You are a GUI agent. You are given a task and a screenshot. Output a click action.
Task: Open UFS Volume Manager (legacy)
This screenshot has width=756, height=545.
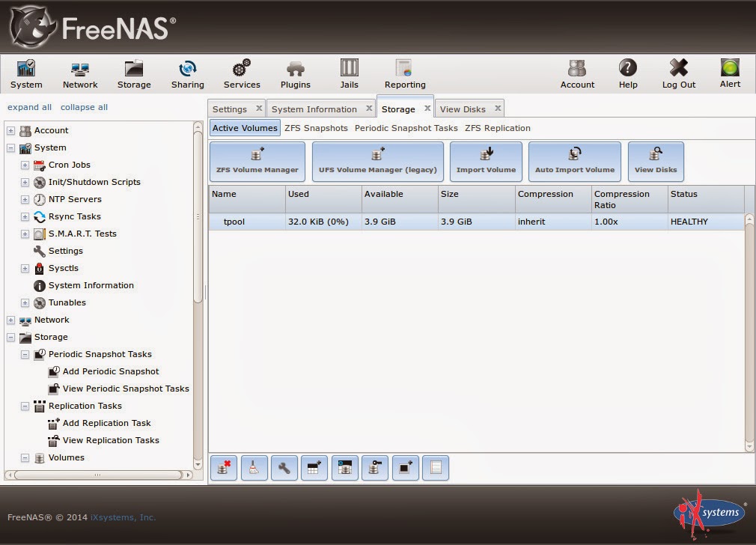point(377,162)
